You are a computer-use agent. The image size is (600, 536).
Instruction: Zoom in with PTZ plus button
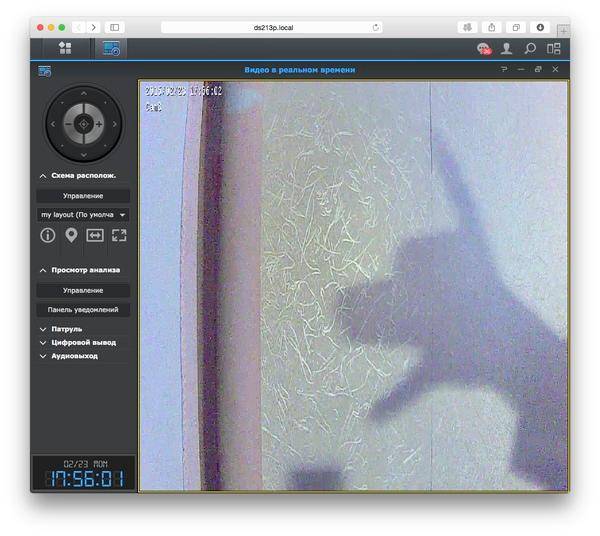point(99,124)
